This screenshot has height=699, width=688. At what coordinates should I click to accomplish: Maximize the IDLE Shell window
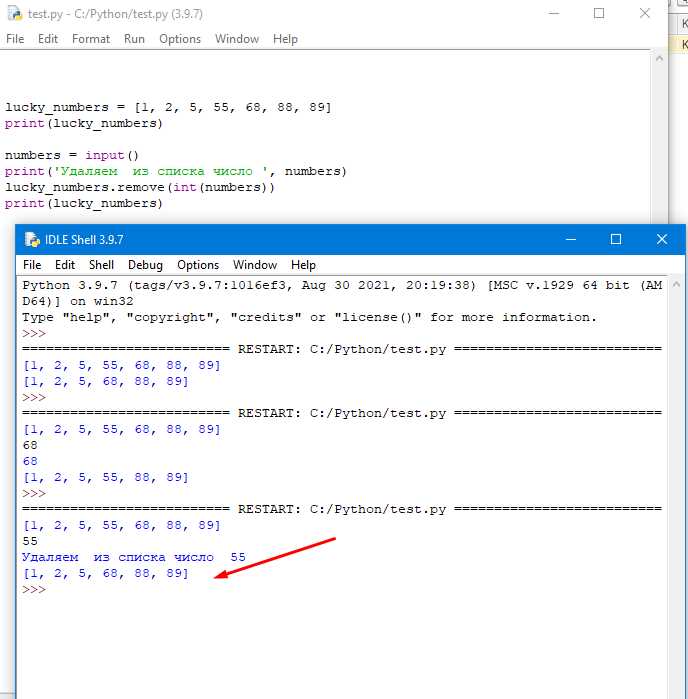pos(616,239)
